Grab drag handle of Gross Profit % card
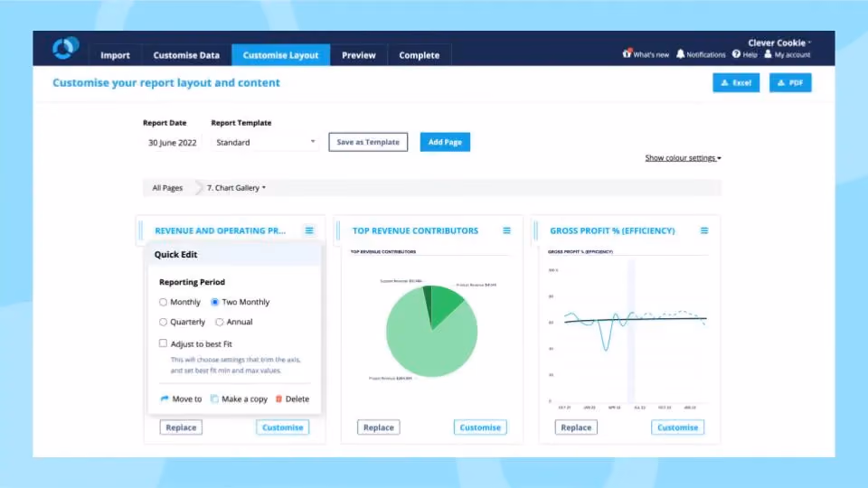 pyautogui.click(x=536, y=230)
